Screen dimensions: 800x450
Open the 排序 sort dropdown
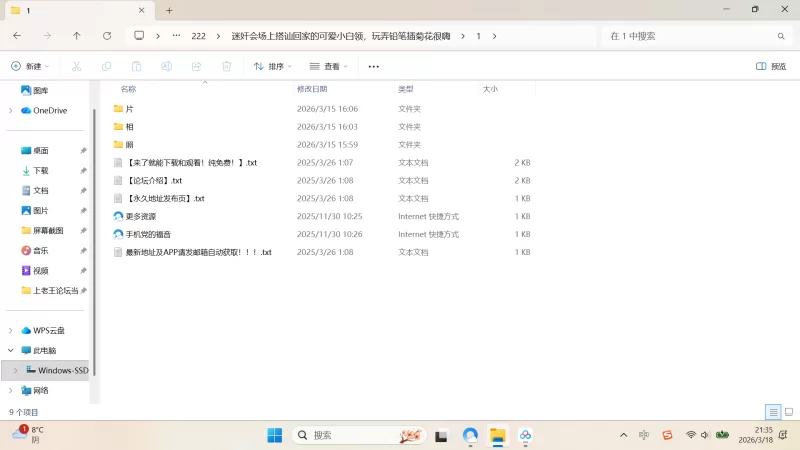tap(273, 66)
